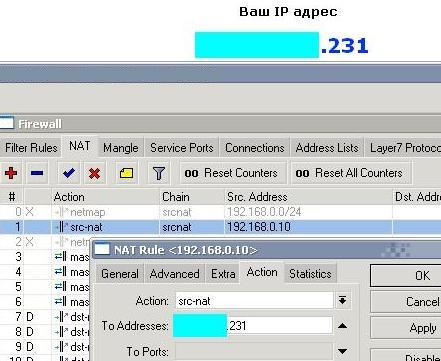Enable the rule with the blue checkmark icon
This screenshot has height=361, width=441.
(69, 173)
